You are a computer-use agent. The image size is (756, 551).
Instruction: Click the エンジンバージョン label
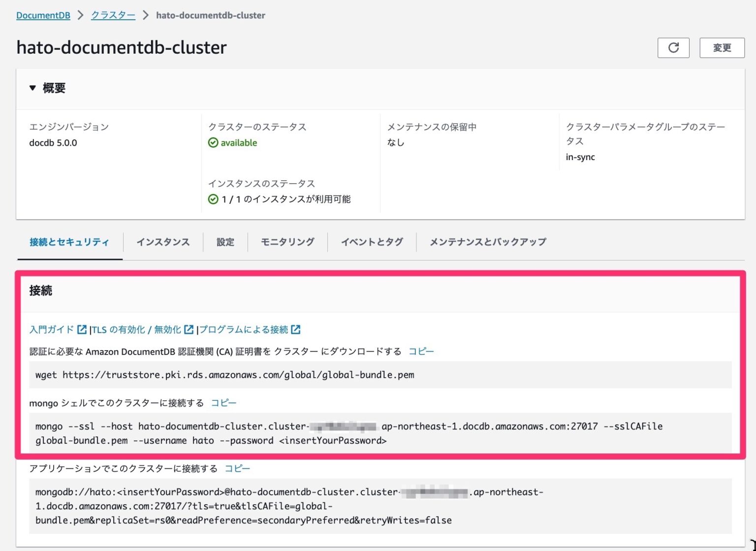[x=69, y=127]
